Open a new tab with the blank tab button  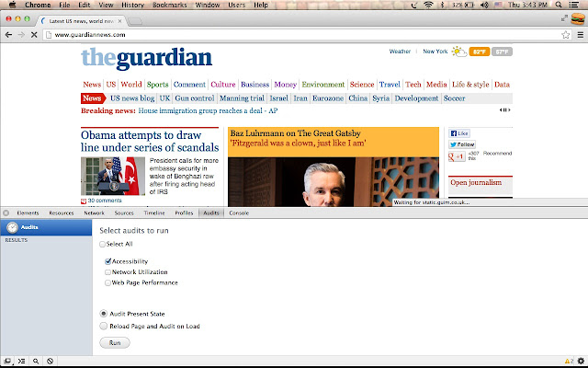coord(135,21)
